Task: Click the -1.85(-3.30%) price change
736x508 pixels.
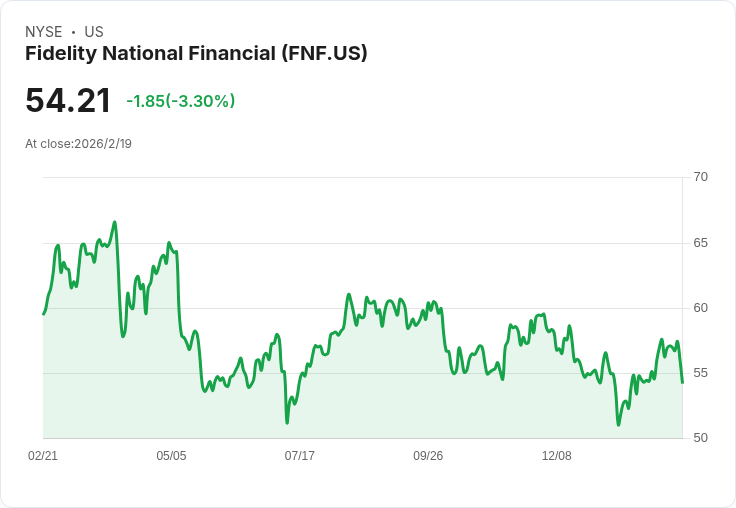Action: (181, 101)
